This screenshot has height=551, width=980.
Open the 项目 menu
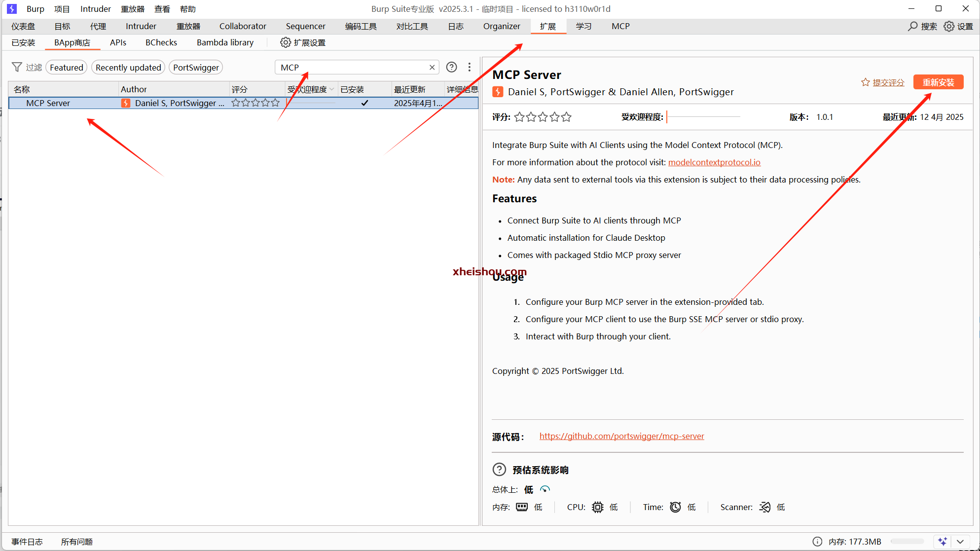(62, 9)
